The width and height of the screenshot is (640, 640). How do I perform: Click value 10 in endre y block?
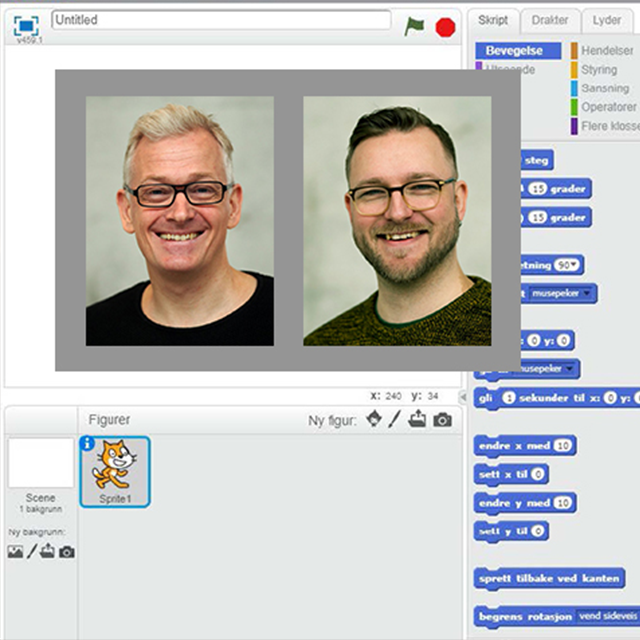coord(563,503)
